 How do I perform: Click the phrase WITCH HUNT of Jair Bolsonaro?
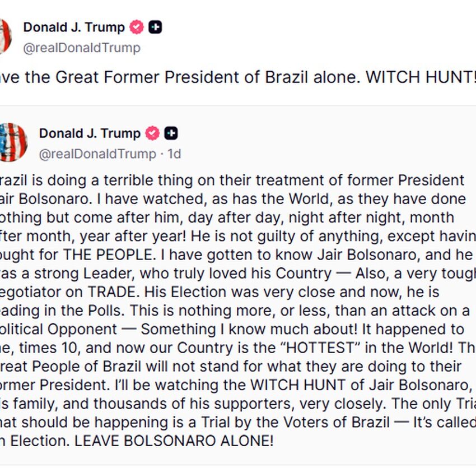tap(360, 385)
